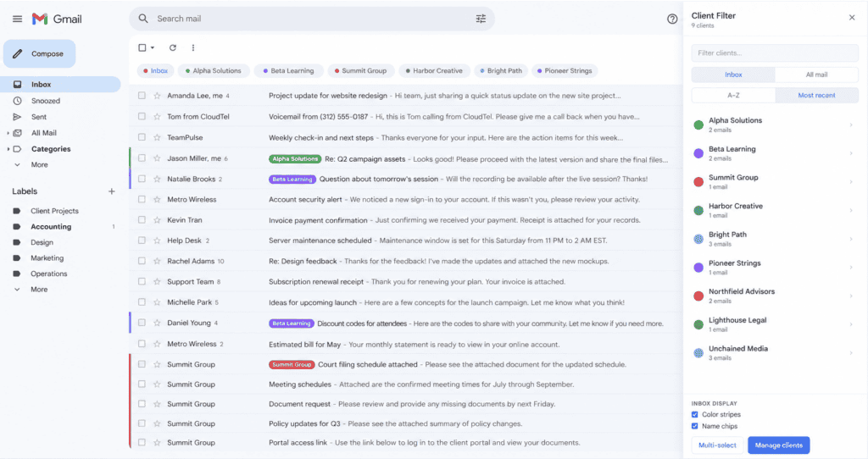Click Summit Group red color dot in panel
This screenshot has width=868, height=459.
[x=698, y=182]
